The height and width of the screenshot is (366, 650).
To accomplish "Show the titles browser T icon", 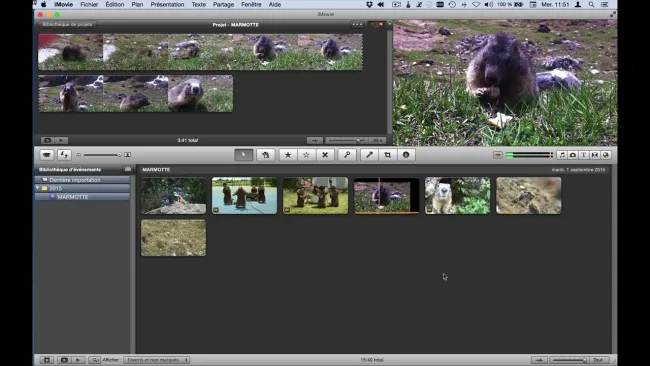I will click(584, 155).
